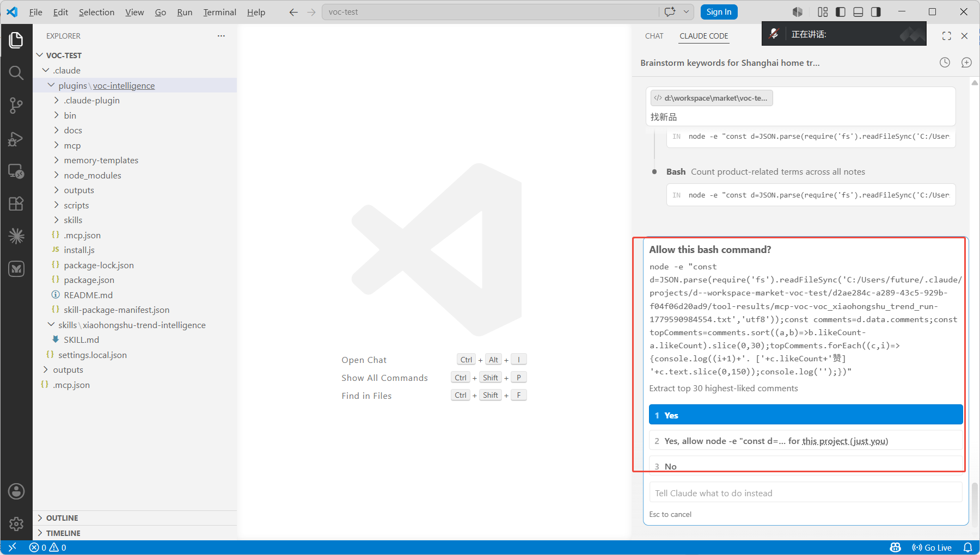The image size is (980, 555).
Task: Switch to the CHAT tab
Action: click(654, 36)
